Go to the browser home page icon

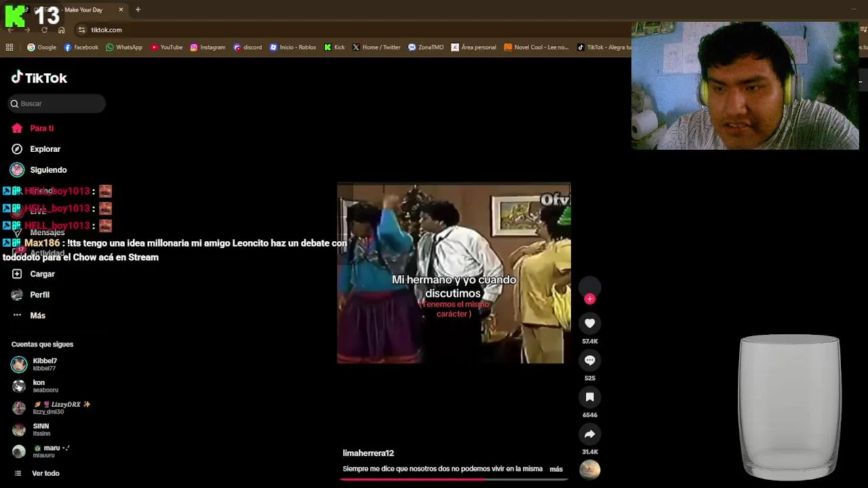61,30
